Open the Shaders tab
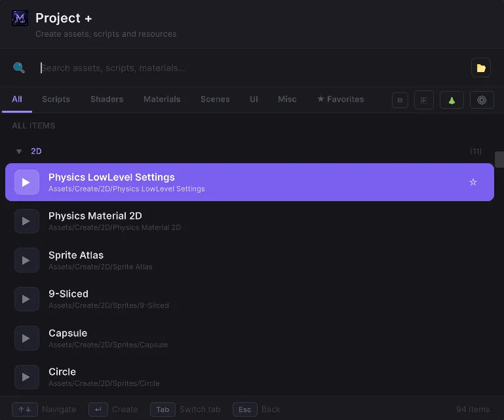Image resolution: width=504 pixels, height=420 pixels. coord(107,100)
